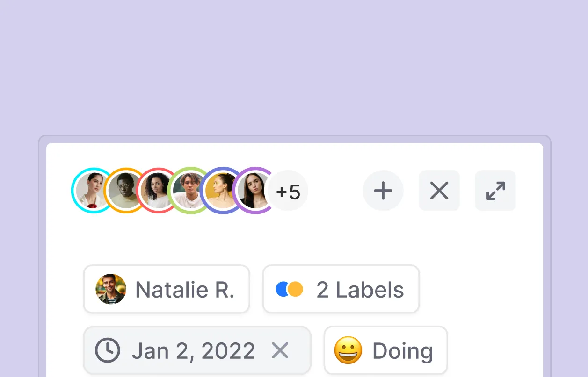Click the plus icon to add member
588x377 pixels.
point(383,191)
